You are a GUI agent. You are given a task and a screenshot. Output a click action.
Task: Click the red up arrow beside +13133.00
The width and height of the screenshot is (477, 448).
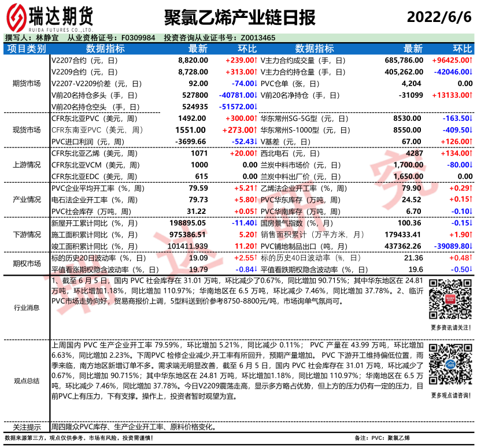point(471,95)
